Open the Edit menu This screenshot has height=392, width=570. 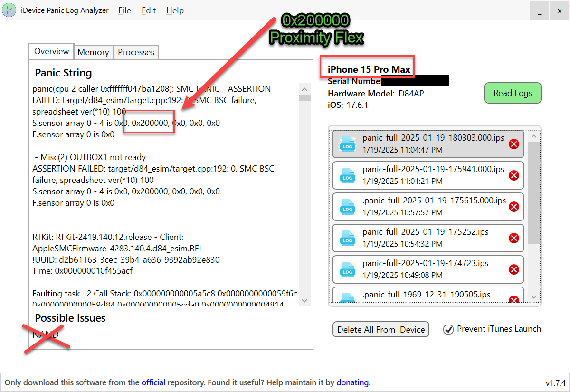tap(149, 10)
